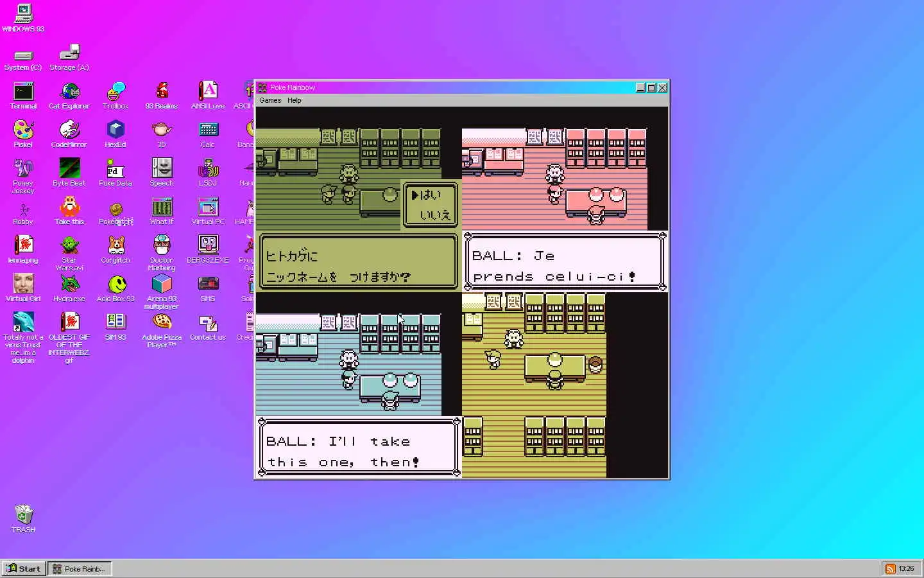Open the Doctor Marburg icon
Image resolution: width=924 pixels, height=578 pixels.
coord(162,254)
